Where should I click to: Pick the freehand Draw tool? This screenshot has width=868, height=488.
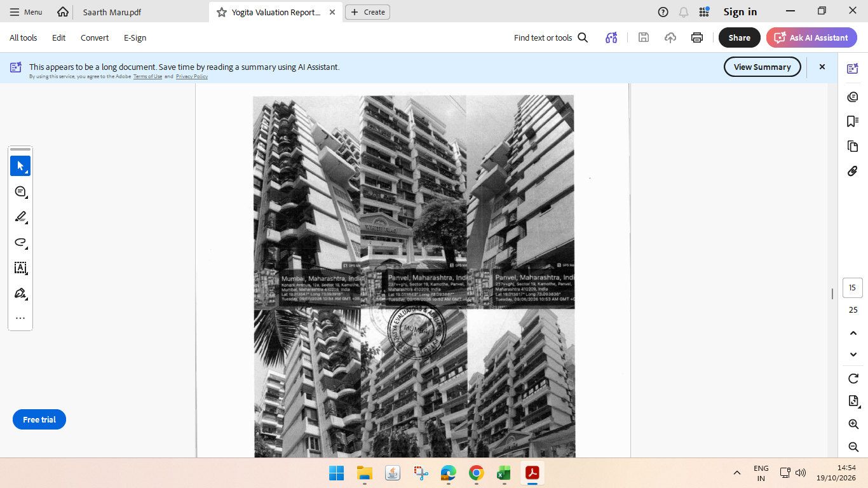coord(20,242)
